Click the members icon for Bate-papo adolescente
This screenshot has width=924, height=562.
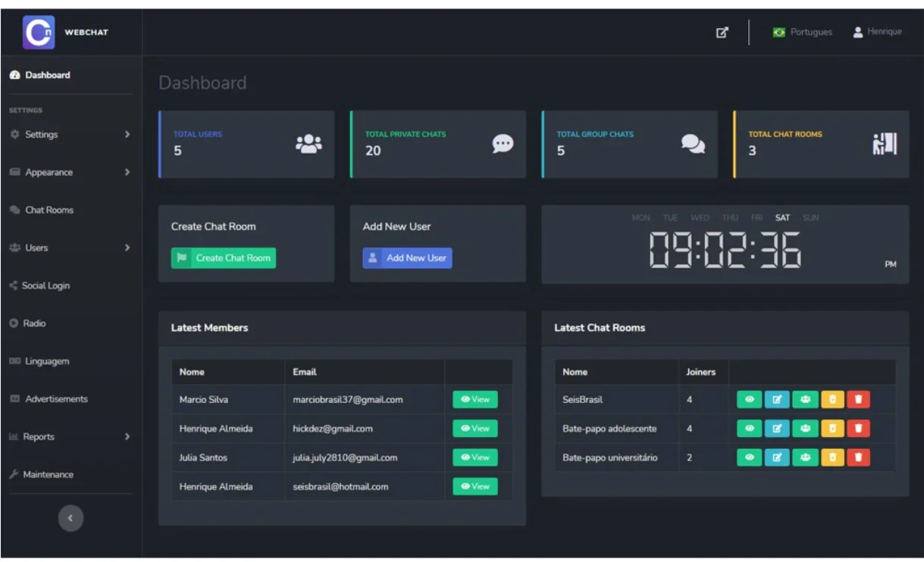point(805,429)
